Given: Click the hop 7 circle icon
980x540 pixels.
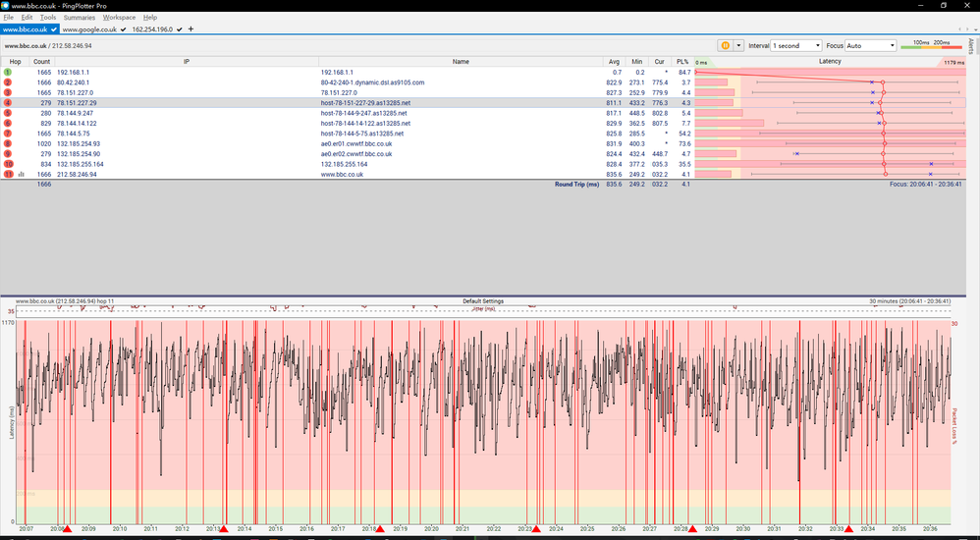Looking at the screenshot, I should pos(8,134).
